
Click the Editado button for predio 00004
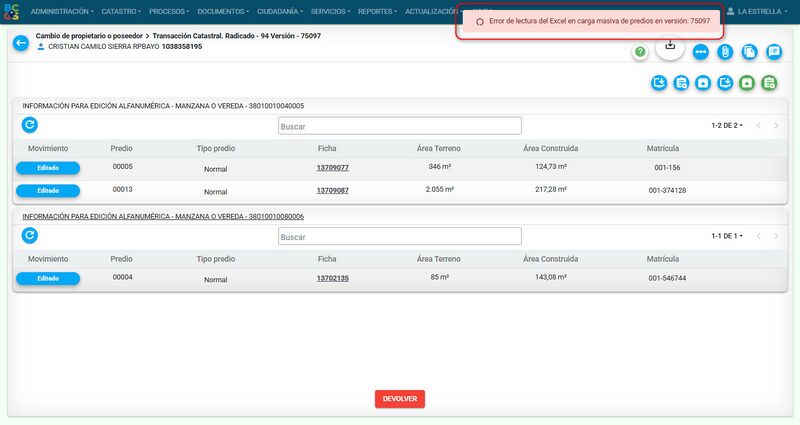48,279
